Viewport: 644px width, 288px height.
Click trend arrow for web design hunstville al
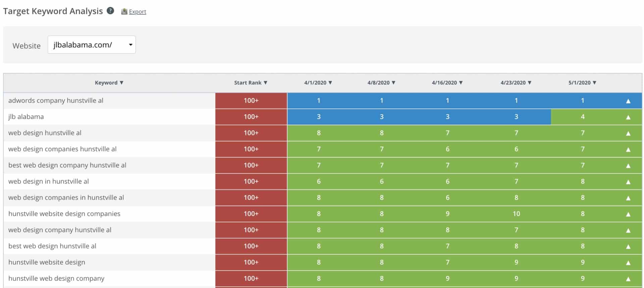click(628, 133)
